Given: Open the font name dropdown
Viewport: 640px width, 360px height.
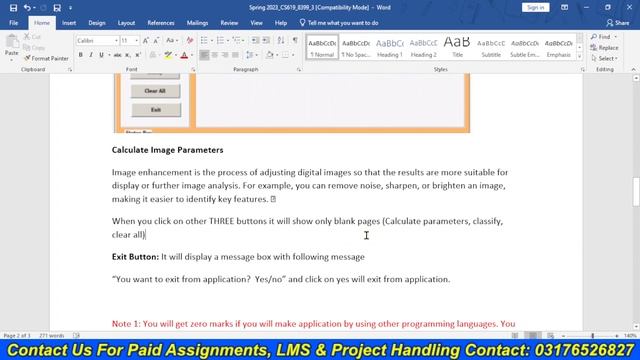Looking at the screenshot, I should (x=116, y=40).
